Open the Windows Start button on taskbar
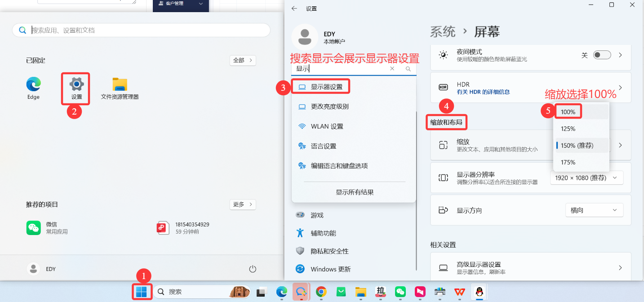This screenshot has height=302, width=644. [x=142, y=292]
